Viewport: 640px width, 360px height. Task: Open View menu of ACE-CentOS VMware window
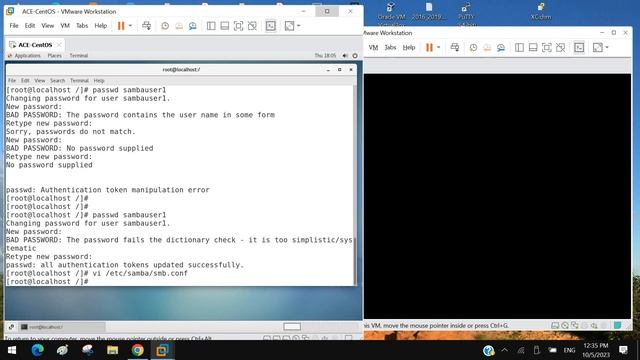click(x=47, y=25)
